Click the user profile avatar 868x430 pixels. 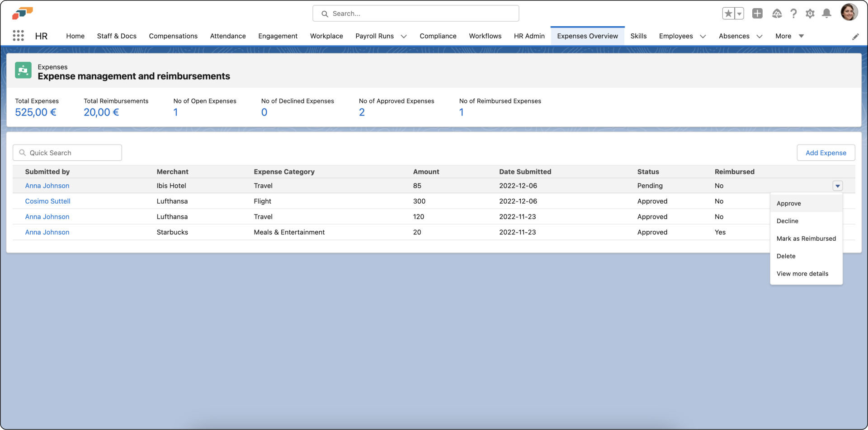pos(849,13)
